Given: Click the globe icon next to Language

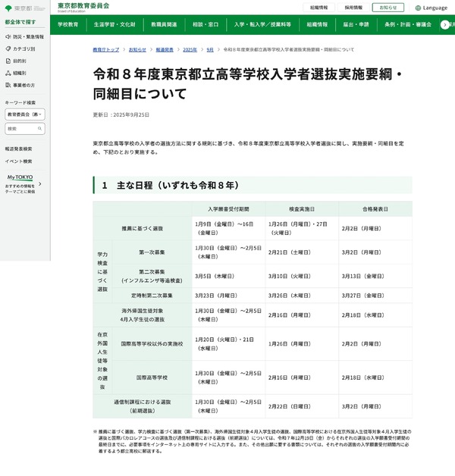Looking at the screenshot, I should (x=418, y=8).
